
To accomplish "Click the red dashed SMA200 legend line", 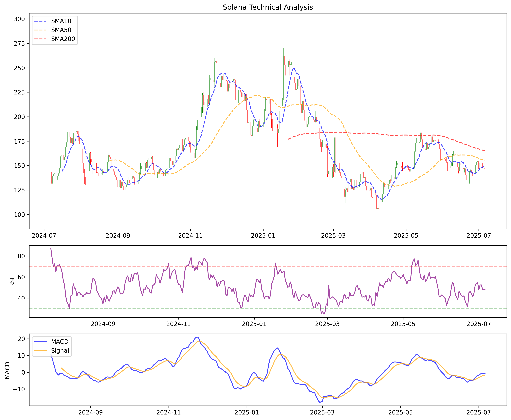I will pos(40,39).
